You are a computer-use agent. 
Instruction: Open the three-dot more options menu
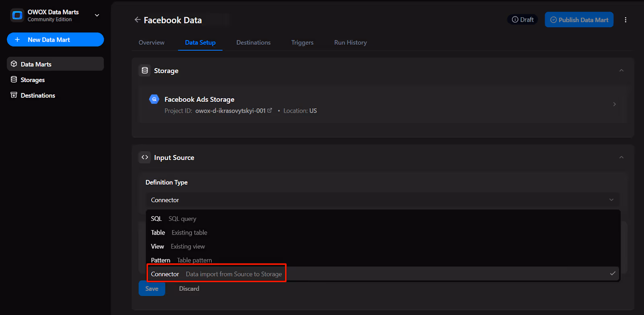tap(625, 20)
